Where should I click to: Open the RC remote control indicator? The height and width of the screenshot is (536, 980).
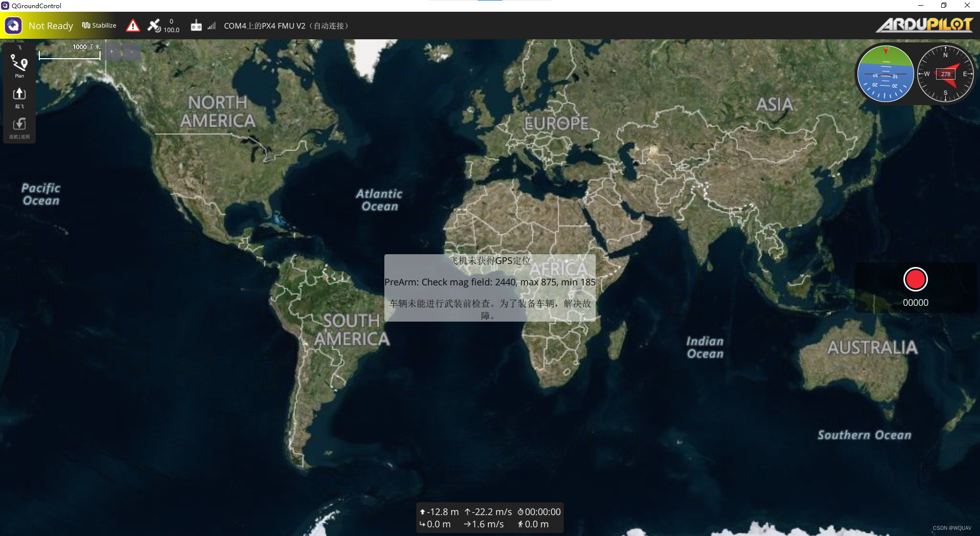196,26
